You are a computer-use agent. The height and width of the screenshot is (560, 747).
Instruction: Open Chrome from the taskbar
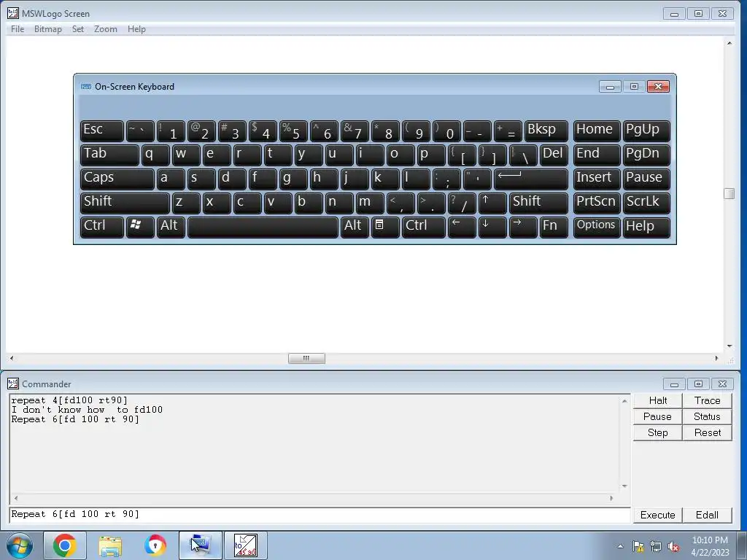tap(65, 545)
